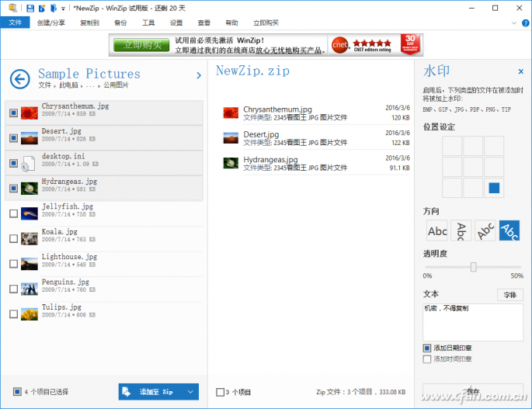Click the 30 day guarantee badge
The height and width of the screenshot is (409, 532).
tap(410, 44)
